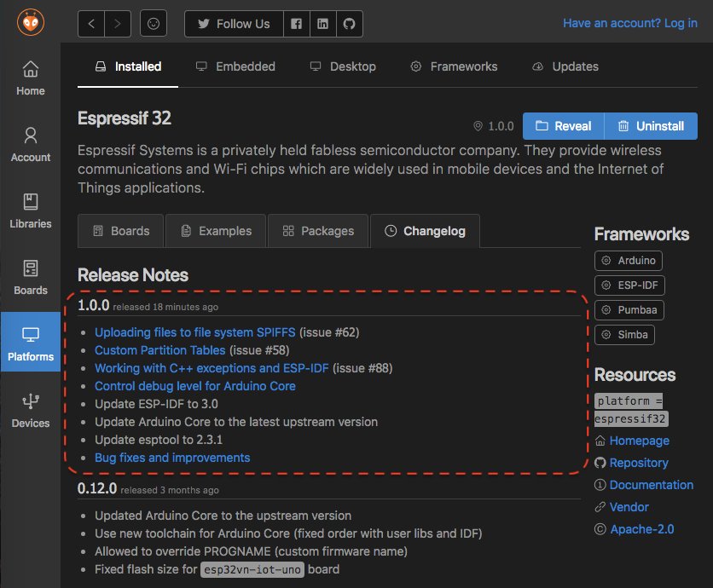Go back with the left arrow button
713x588 pixels.
coord(91,24)
